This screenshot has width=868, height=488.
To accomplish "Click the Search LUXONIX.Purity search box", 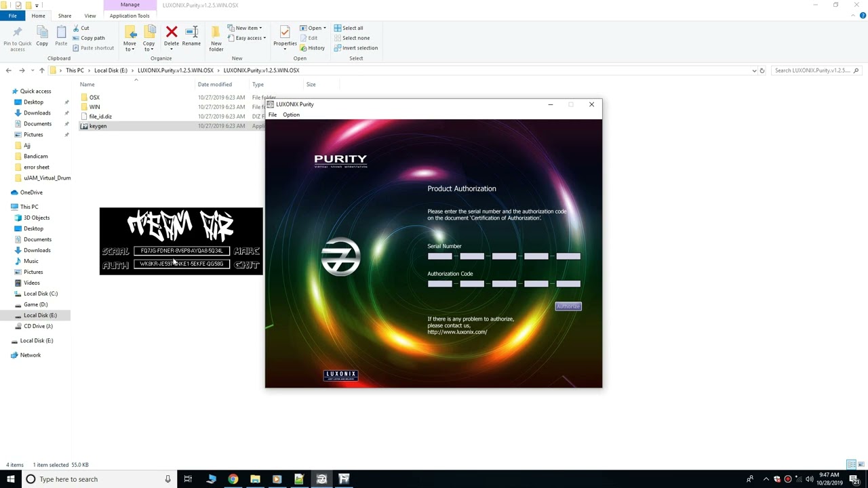I will (816, 70).
